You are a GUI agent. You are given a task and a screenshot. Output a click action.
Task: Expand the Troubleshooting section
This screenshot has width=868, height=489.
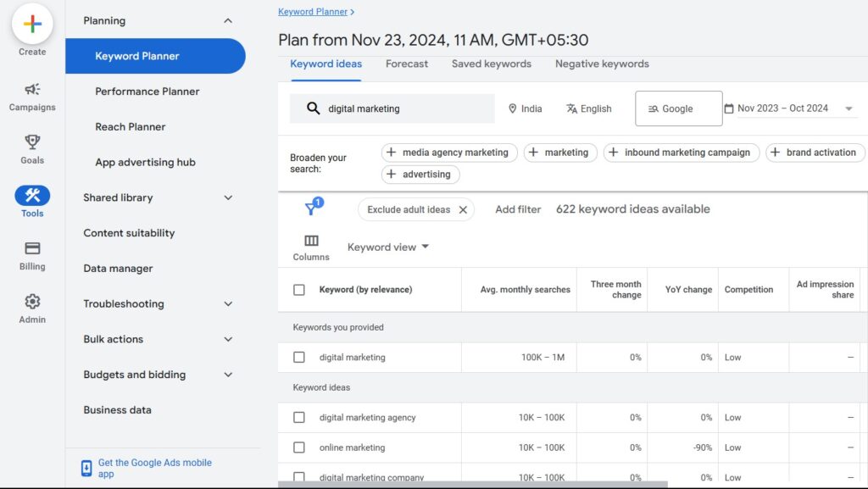click(x=227, y=303)
